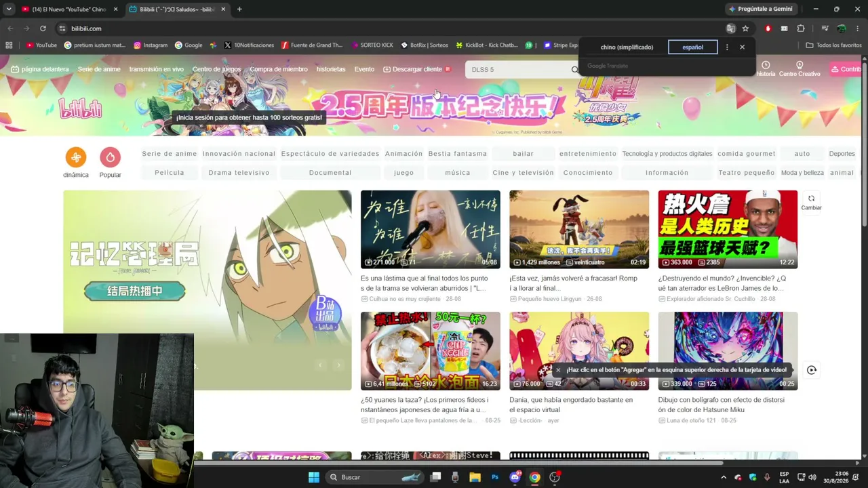
Task: Open the singer video thumbnail lasting 05:08
Action: [x=431, y=229]
